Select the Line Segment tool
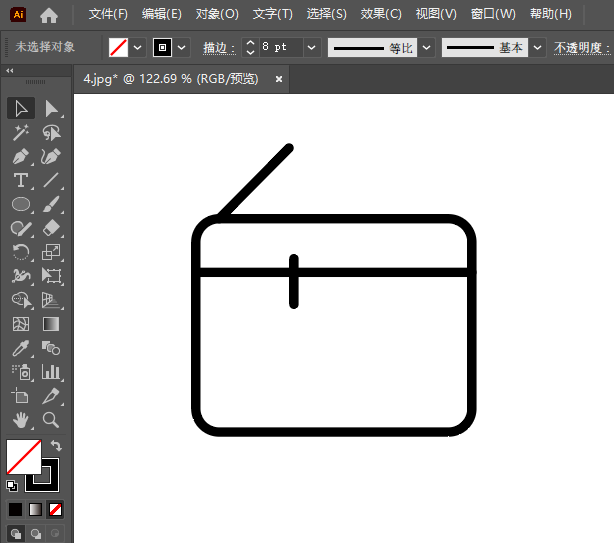Viewport: 614px width, 543px height. [51, 180]
